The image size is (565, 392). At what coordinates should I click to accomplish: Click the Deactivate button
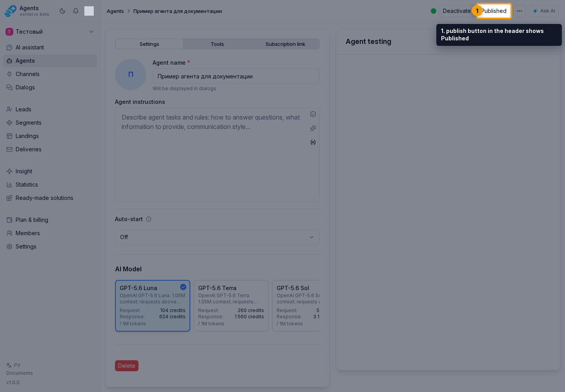pyautogui.click(x=457, y=11)
